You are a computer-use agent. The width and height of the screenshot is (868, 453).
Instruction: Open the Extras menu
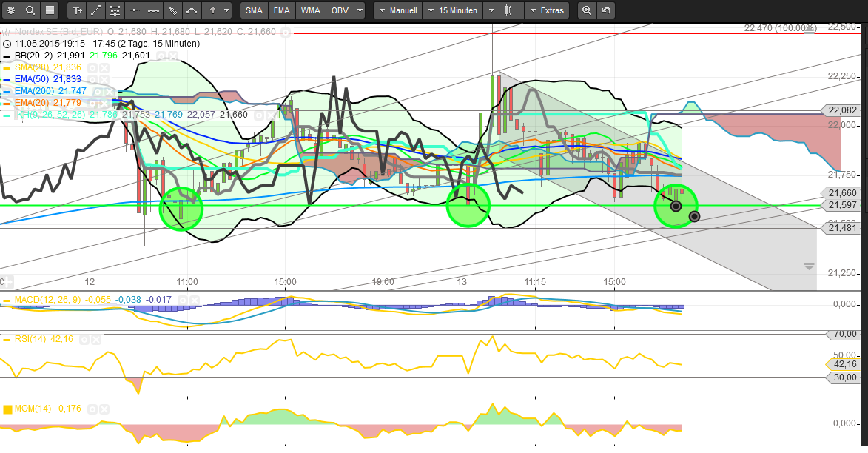point(546,10)
